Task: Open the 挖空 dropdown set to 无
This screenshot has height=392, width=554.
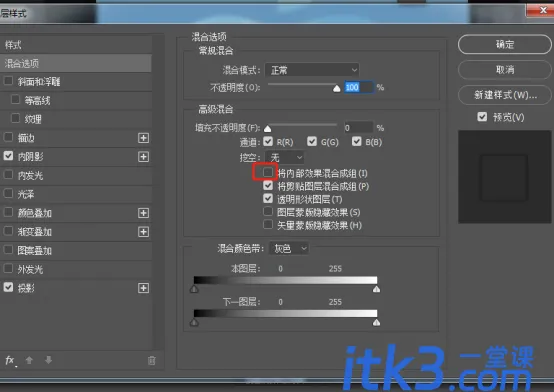Action: [x=284, y=157]
